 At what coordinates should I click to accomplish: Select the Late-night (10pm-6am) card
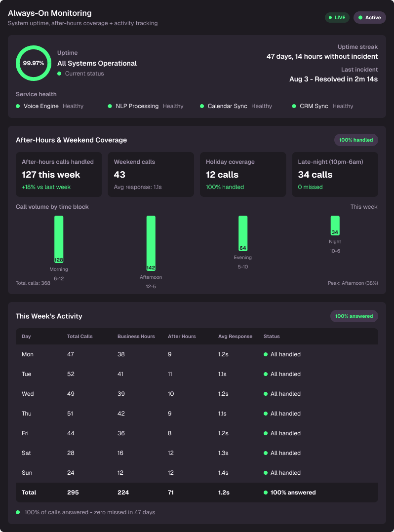pos(335,174)
